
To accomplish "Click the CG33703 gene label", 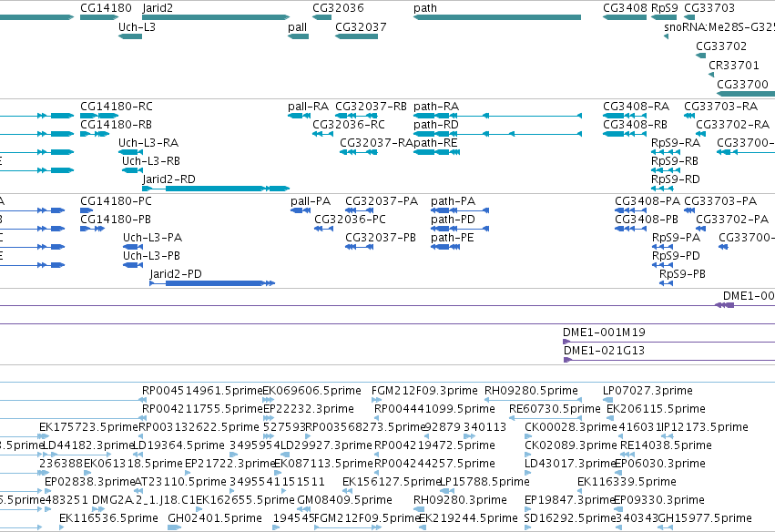I will [x=709, y=8].
